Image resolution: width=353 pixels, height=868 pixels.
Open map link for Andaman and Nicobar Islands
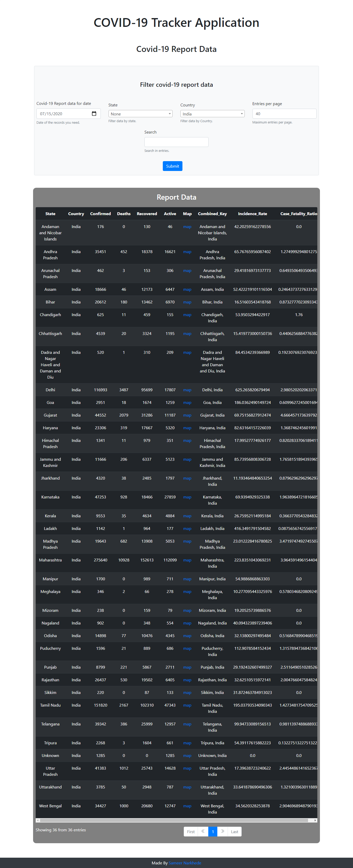(x=187, y=227)
